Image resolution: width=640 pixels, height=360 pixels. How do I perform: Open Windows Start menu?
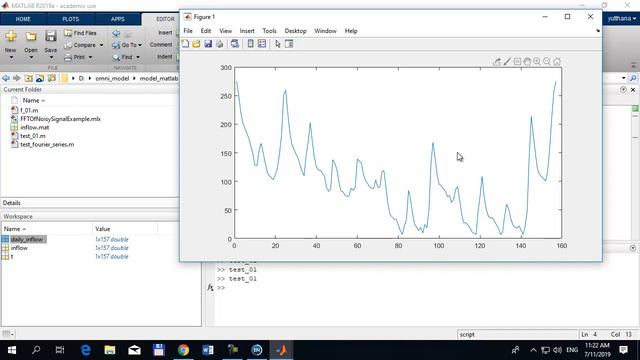click(x=12, y=350)
